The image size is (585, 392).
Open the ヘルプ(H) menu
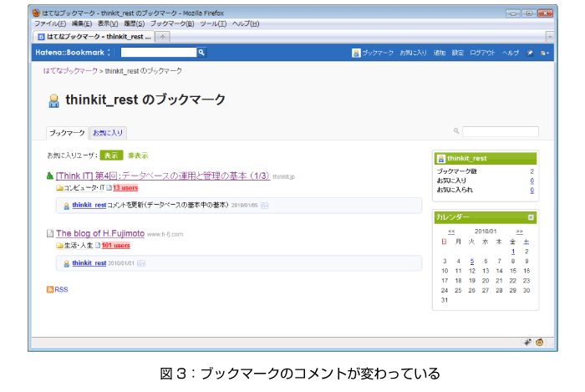tap(246, 24)
